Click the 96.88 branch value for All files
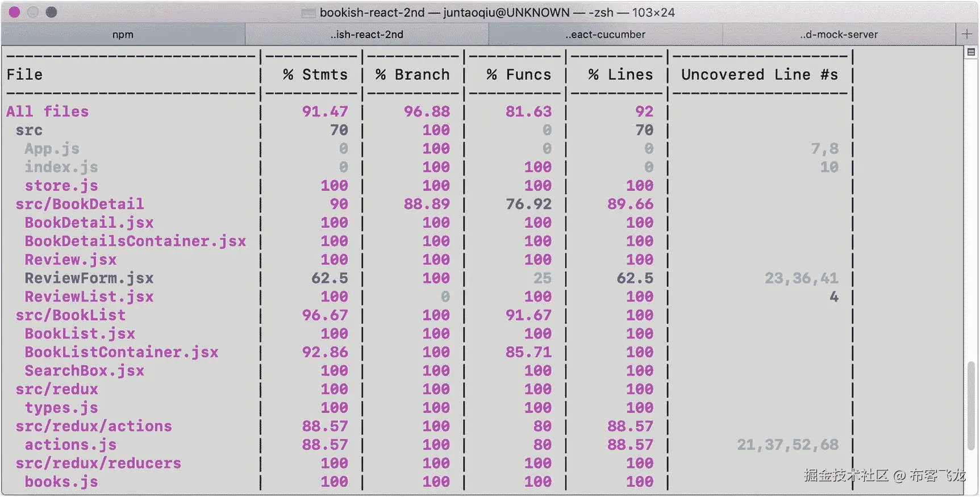 point(427,111)
